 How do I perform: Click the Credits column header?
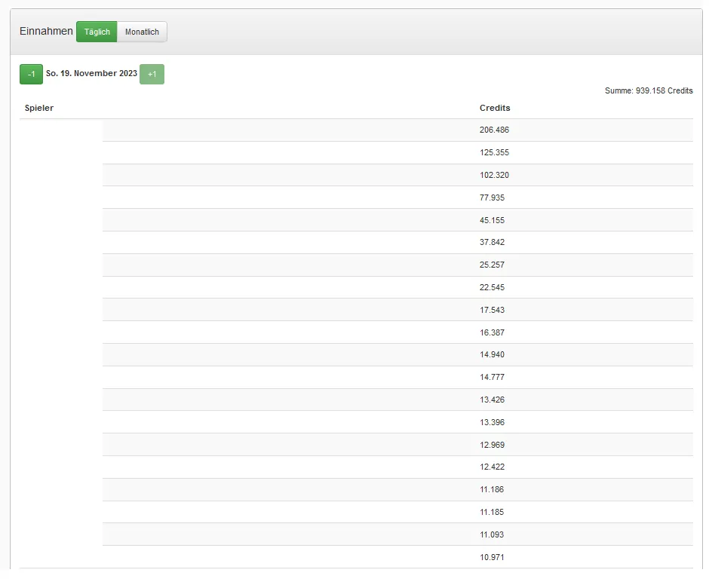click(495, 108)
